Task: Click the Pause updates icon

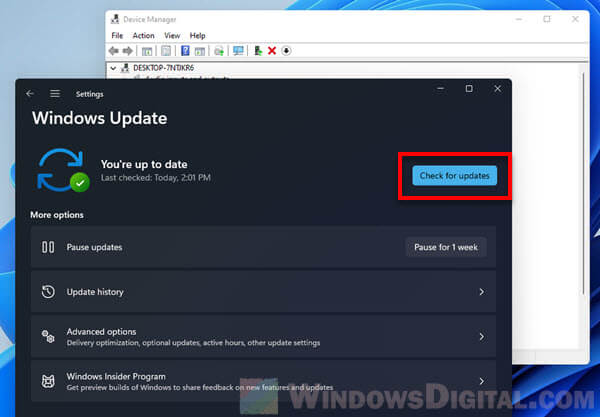Action: pos(48,247)
